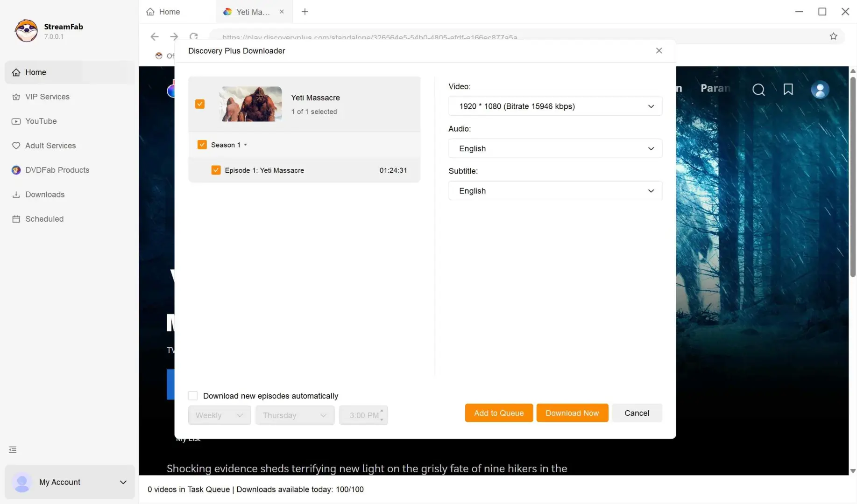Open the Audio language dropdown

point(555,148)
